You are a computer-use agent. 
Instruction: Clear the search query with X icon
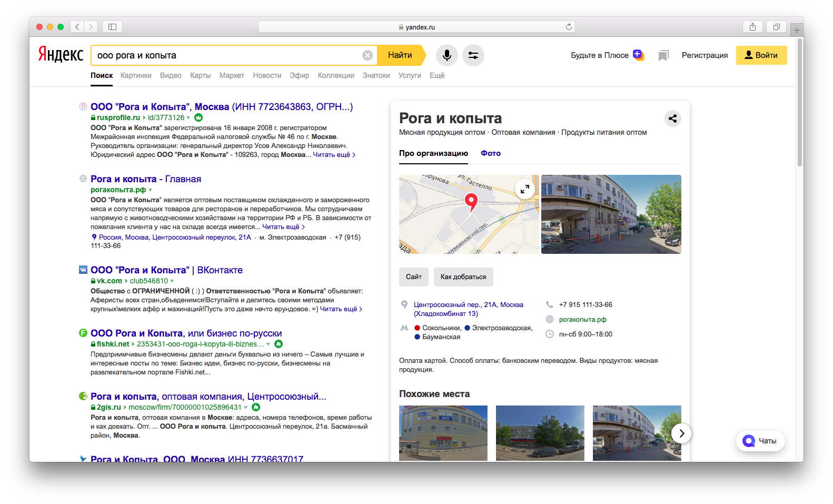click(x=368, y=55)
